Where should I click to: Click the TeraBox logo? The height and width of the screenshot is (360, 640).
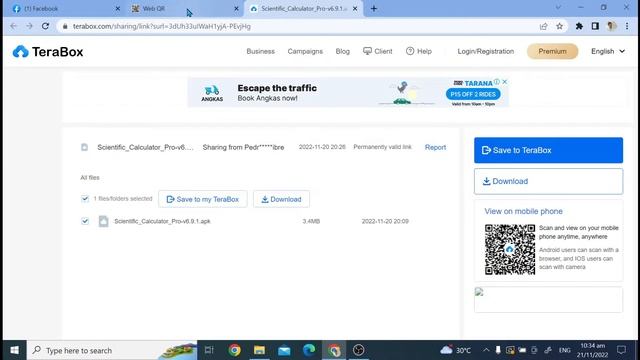click(48, 52)
